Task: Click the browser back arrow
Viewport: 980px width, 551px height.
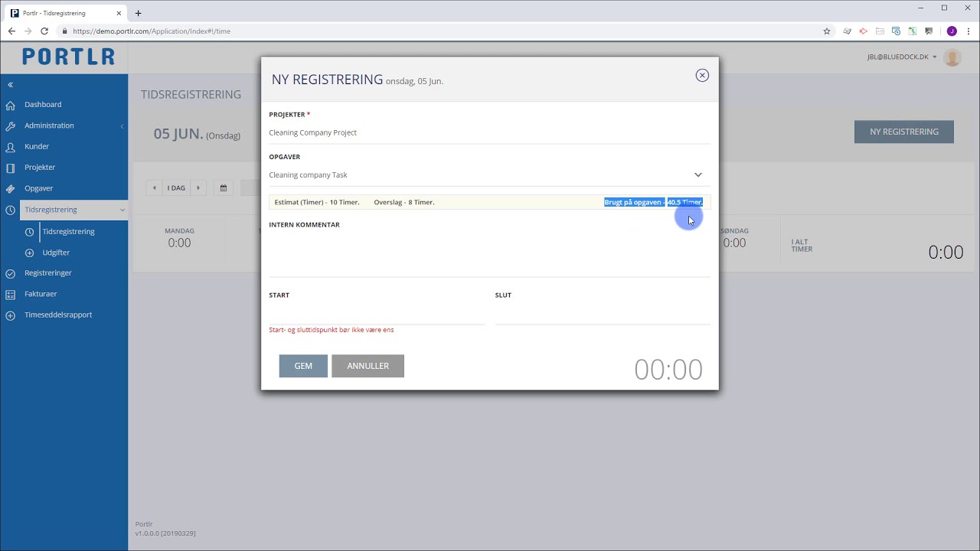Action: [11, 31]
